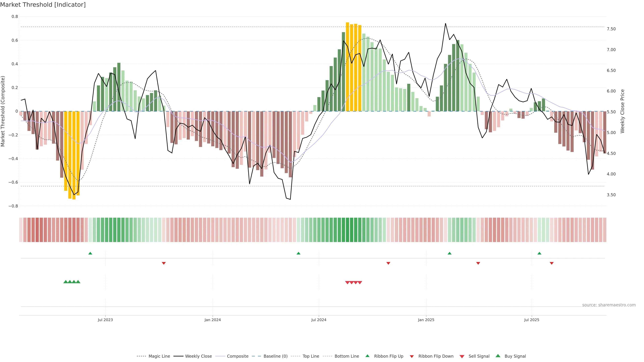Image resolution: width=644 pixels, height=362 pixels.
Task: Click Ribbon Flip Down legend triangle
Action: 412,356
